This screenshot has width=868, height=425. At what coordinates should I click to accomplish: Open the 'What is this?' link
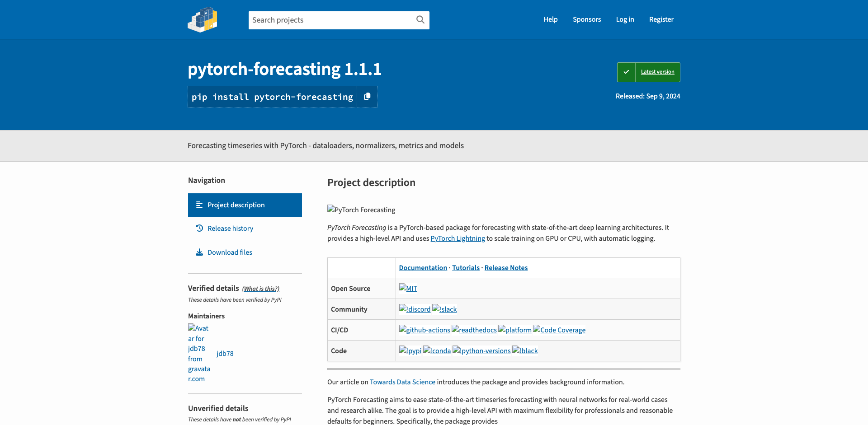point(261,289)
